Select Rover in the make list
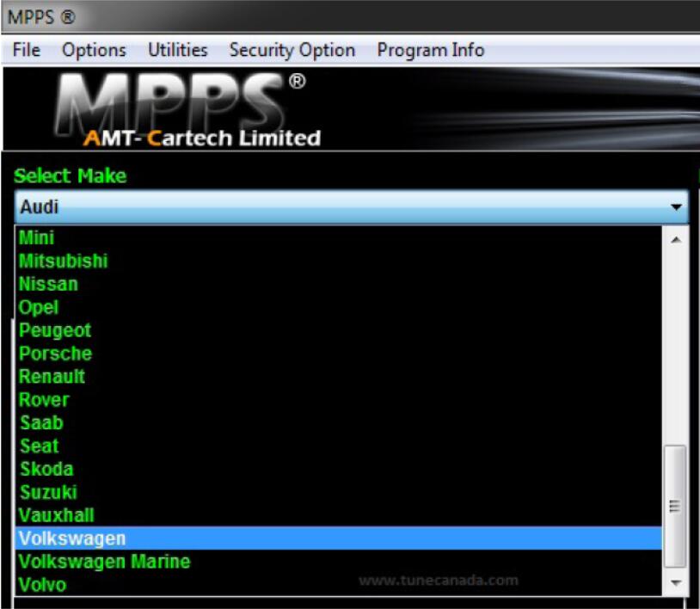The image size is (700, 609). 339,400
